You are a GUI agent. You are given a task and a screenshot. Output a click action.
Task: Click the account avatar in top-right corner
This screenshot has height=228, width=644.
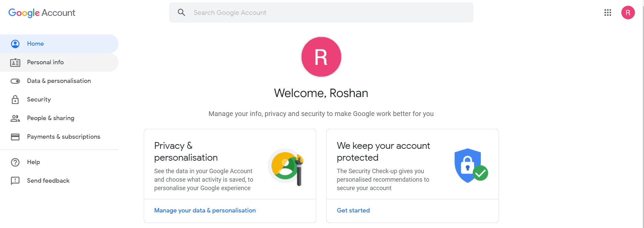click(628, 13)
